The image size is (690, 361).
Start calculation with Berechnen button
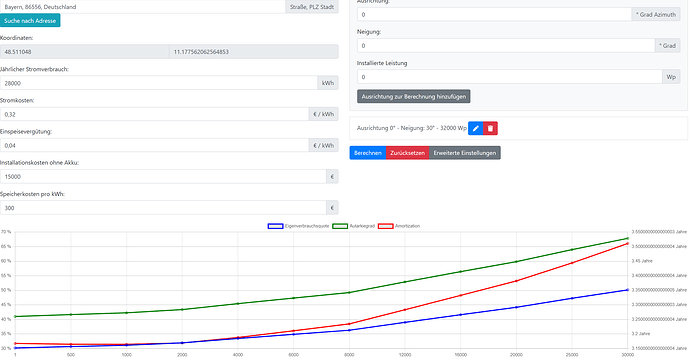click(368, 153)
